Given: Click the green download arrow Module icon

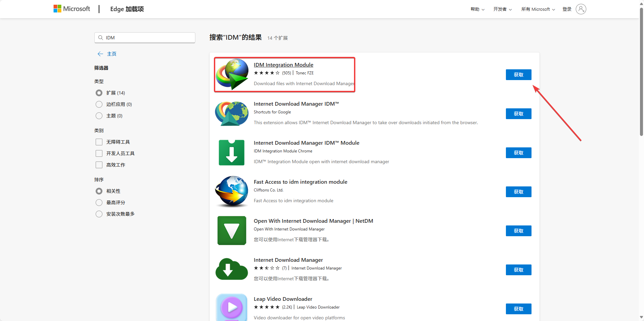Looking at the screenshot, I should click(x=232, y=153).
